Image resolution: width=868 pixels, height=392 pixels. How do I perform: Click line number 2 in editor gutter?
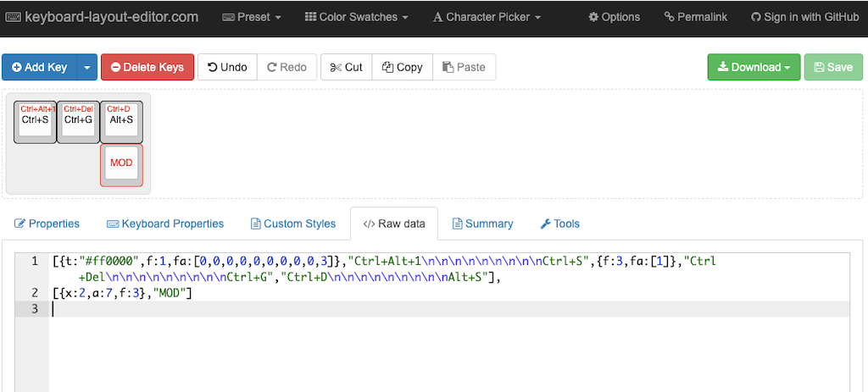point(35,293)
